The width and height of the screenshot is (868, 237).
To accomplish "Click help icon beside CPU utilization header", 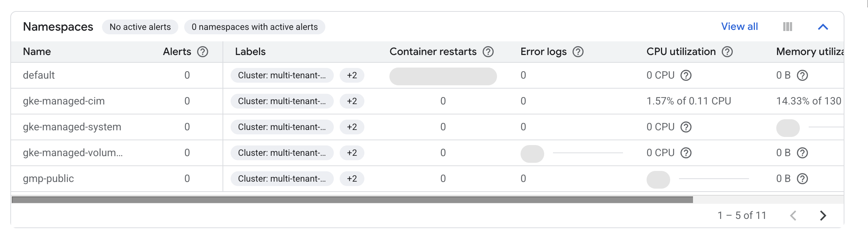I will 727,52.
